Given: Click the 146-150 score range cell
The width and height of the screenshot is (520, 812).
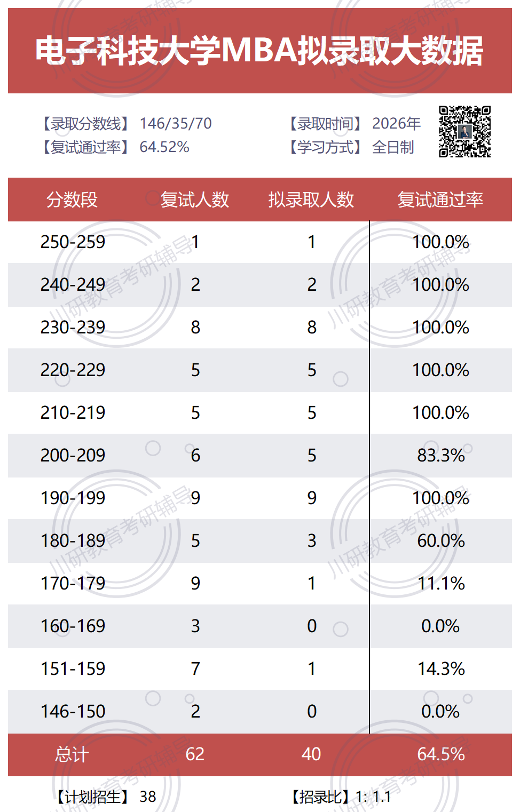Looking at the screenshot, I should tap(73, 712).
